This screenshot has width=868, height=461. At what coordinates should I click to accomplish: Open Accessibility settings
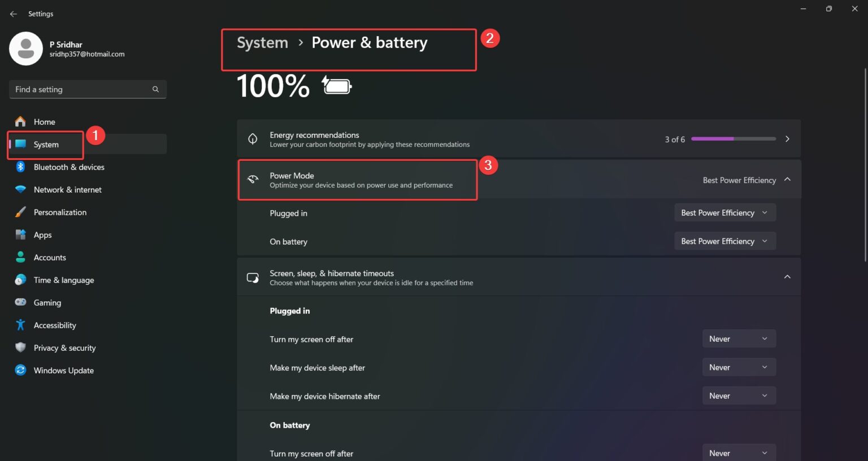(55, 325)
